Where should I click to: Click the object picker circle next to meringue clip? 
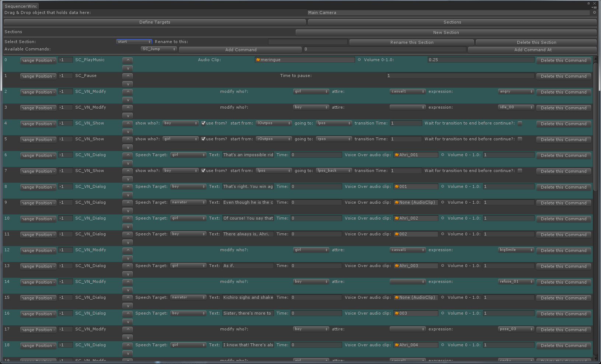[359, 60]
